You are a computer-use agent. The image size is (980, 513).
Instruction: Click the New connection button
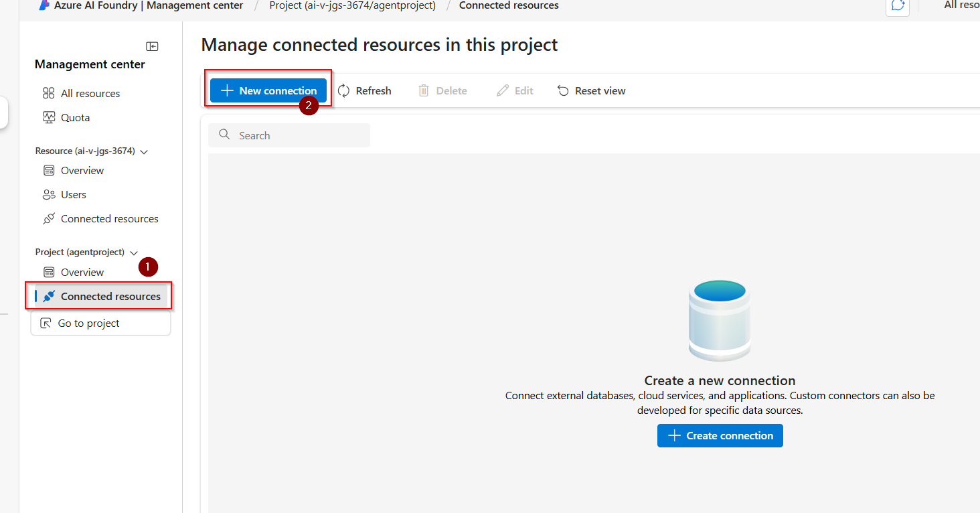(x=267, y=90)
